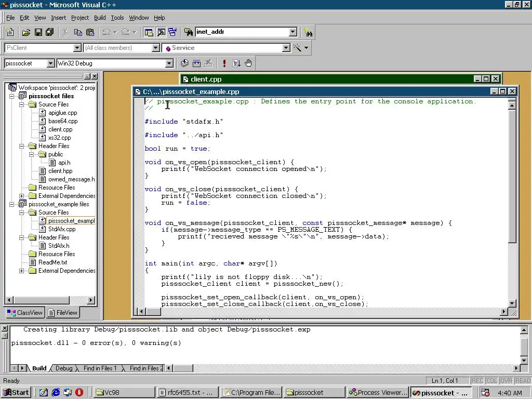Image resolution: width=532 pixels, height=399 pixels.
Task: Open the Tools menu
Action: (117, 18)
